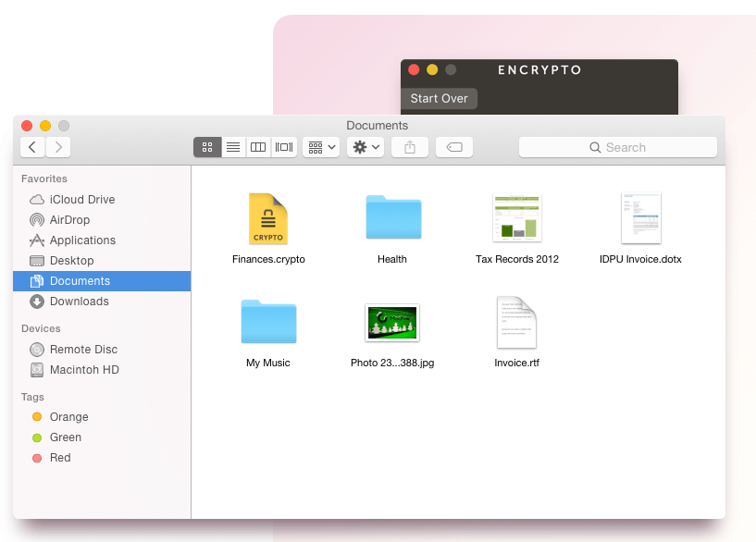Select the Tax Records 2012 spreadsheet thumbnail

(x=517, y=217)
